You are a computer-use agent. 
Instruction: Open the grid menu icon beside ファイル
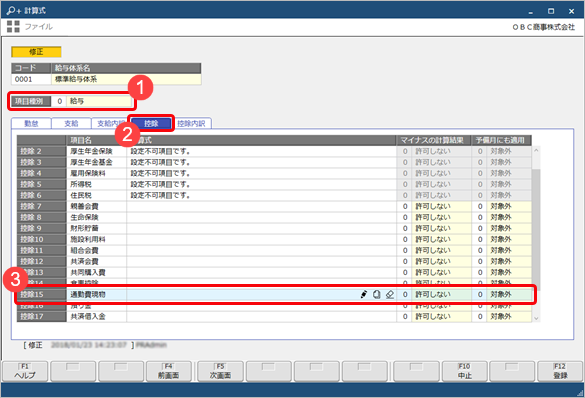pyautogui.click(x=13, y=26)
